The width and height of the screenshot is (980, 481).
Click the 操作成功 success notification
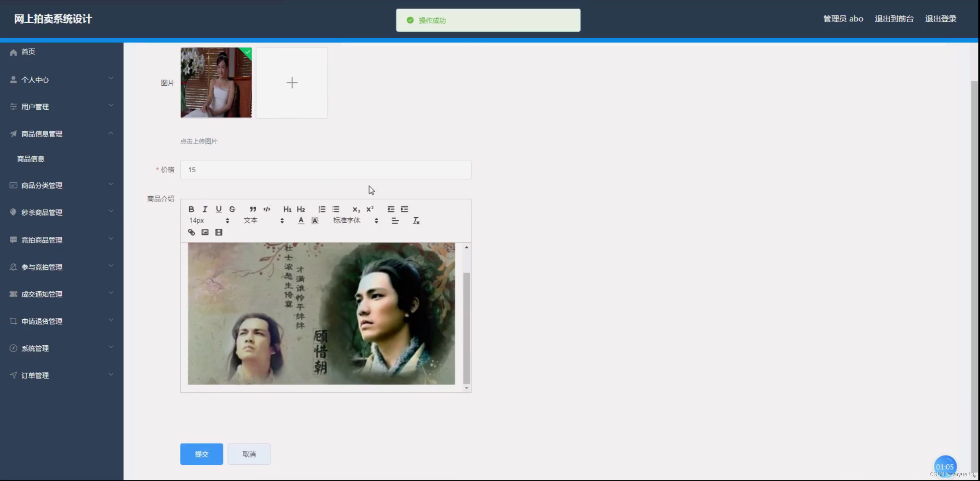click(488, 20)
